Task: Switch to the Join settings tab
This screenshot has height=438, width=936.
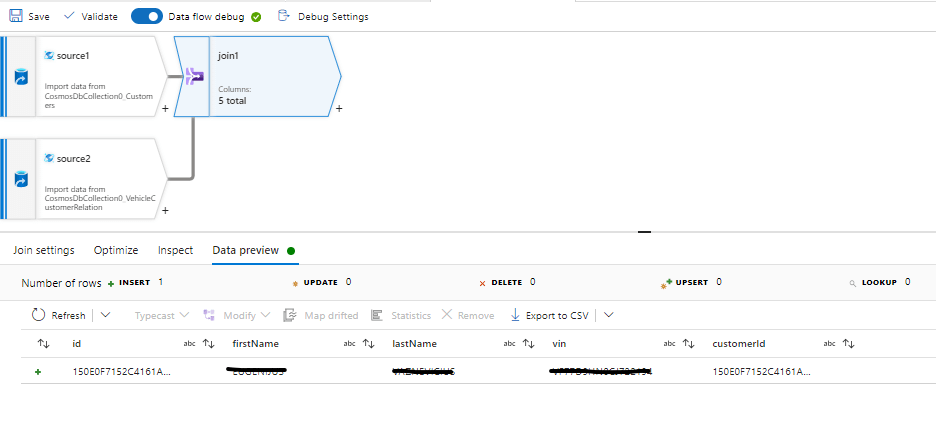Action: click(44, 250)
